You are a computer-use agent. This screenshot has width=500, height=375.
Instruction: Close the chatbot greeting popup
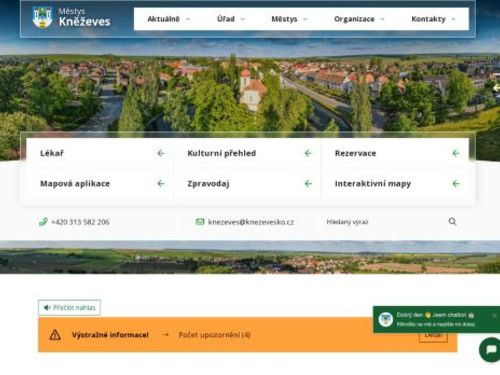coord(494,315)
